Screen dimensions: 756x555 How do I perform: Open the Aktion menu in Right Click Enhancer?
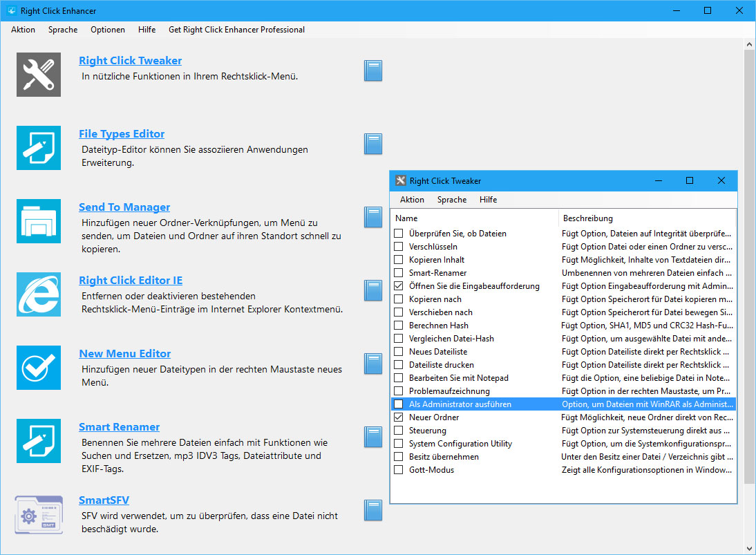tap(23, 30)
